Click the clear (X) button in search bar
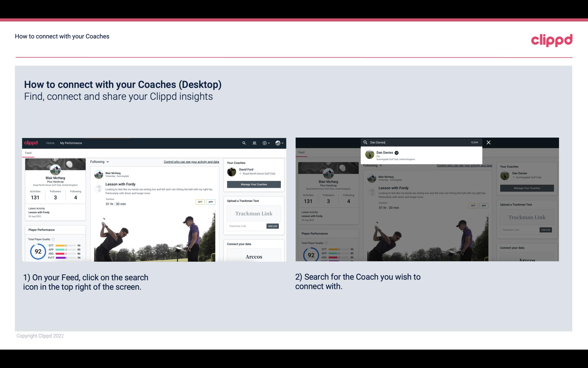Image resolution: width=588 pixels, height=368 pixels. [489, 142]
